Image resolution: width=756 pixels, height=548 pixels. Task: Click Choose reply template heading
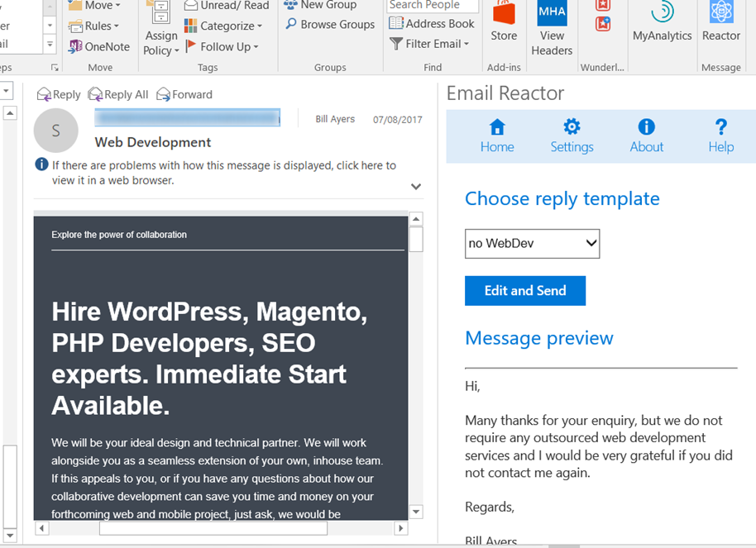pos(562,199)
